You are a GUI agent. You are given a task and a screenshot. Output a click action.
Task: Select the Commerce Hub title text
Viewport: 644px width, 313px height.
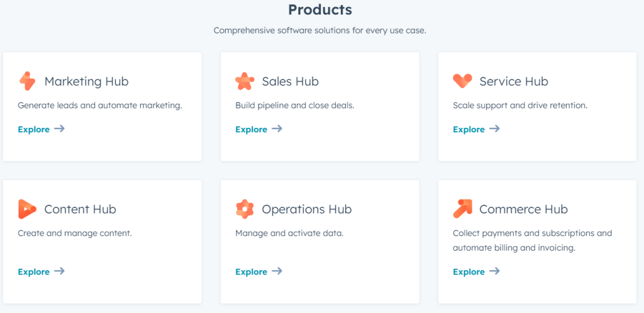coord(524,209)
